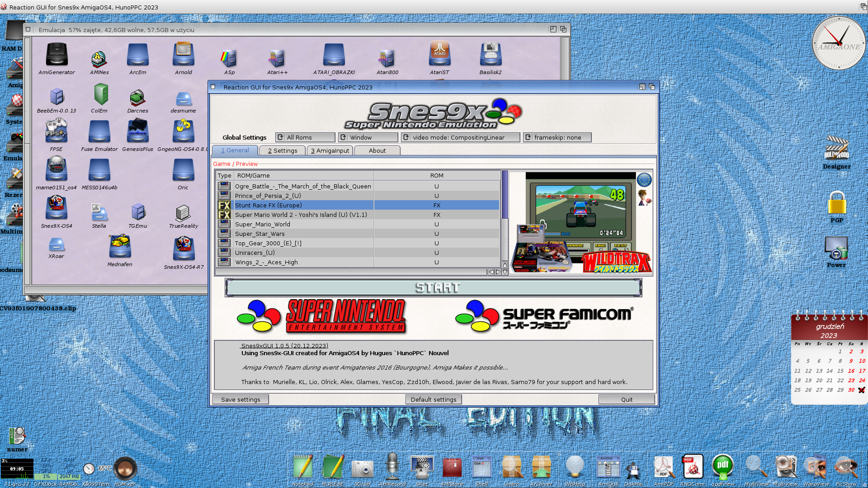
Task: Open the Snes9xGUI 1.0.5 version link
Action: click(285, 346)
